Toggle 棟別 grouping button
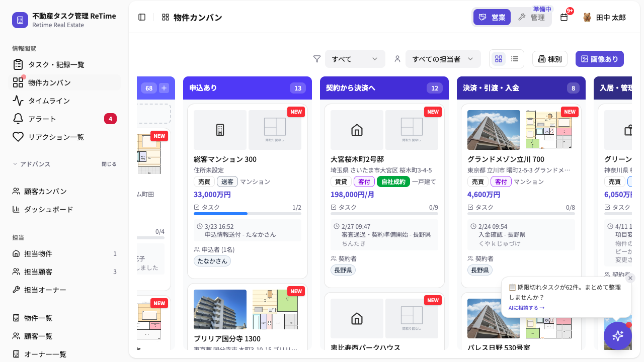Viewport: 644px width, 362px height. [x=550, y=59]
